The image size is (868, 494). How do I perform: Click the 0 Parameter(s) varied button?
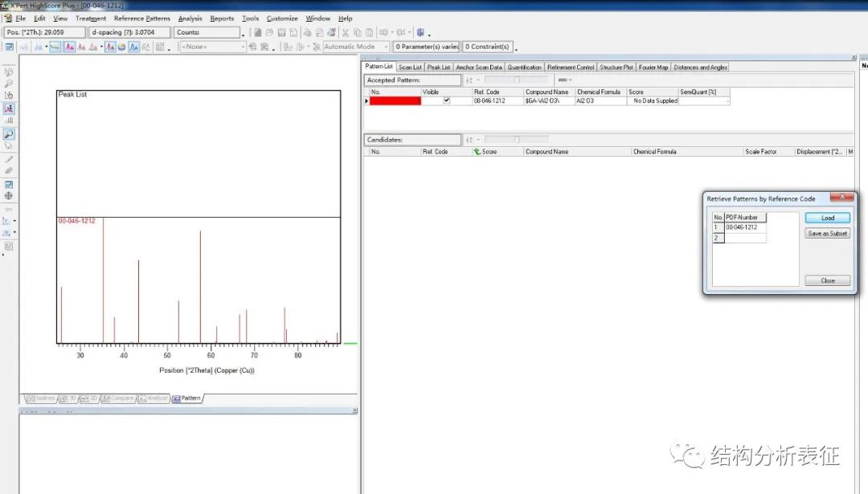pyautogui.click(x=427, y=47)
